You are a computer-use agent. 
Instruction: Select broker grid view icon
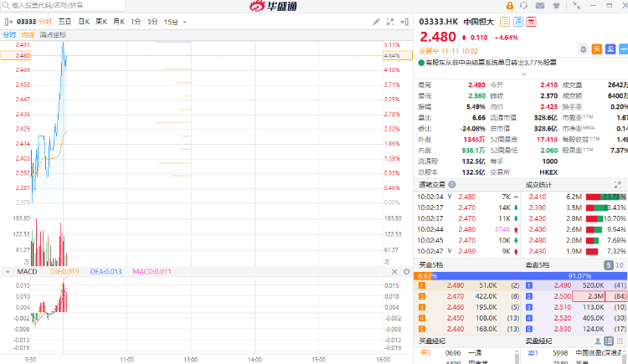coord(620,341)
